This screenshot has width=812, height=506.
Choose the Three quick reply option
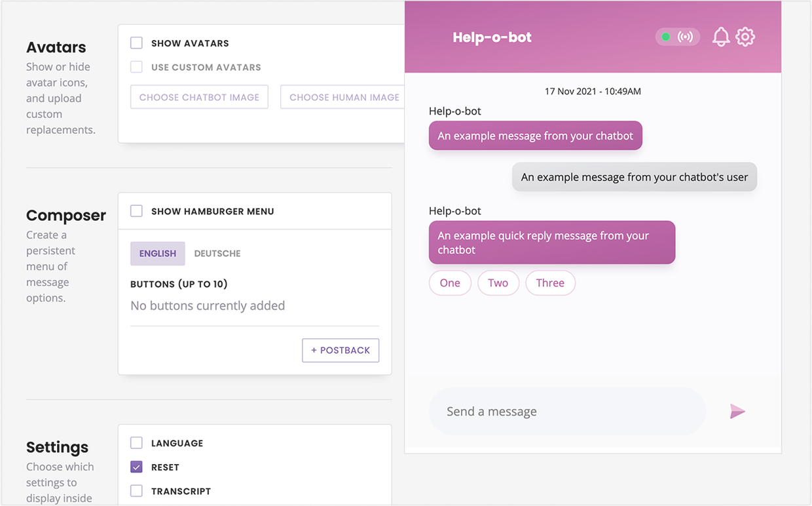pyautogui.click(x=550, y=282)
